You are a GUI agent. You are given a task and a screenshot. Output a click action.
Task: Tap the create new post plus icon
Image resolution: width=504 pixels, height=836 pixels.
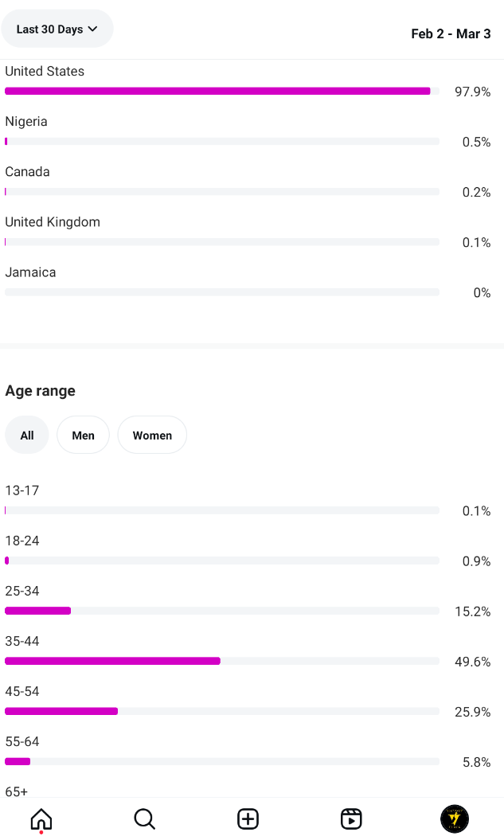[248, 819]
